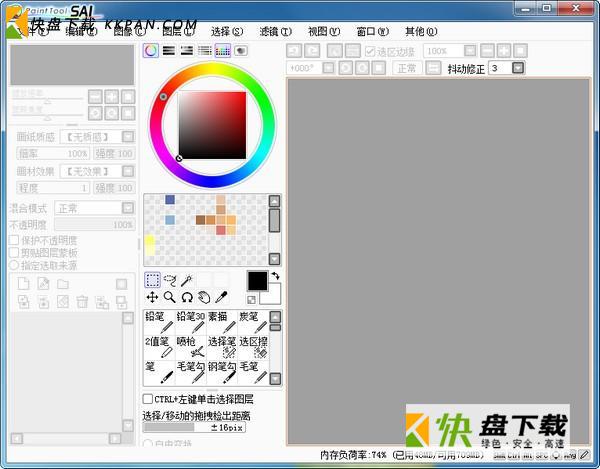Open the 视图 menu
This screenshot has height=469, width=600.
[324, 31]
